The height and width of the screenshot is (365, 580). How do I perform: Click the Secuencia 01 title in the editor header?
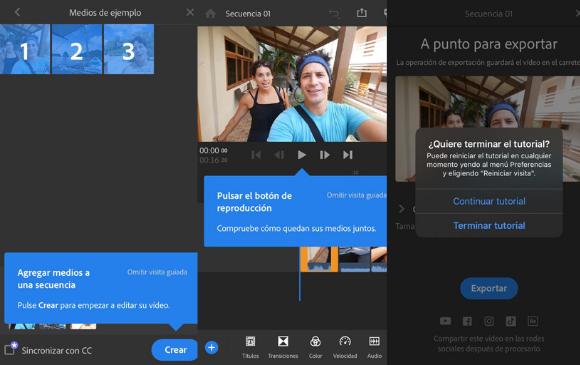(x=248, y=14)
